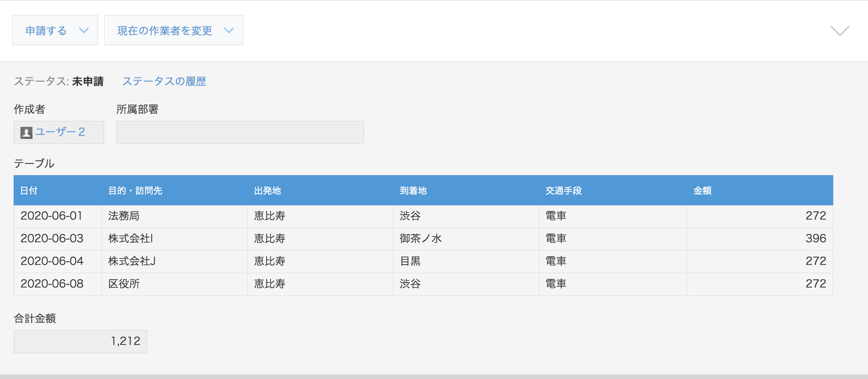Screen dimensions: 868x379
Task: Click the テーブル label
Action: point(34,163)
